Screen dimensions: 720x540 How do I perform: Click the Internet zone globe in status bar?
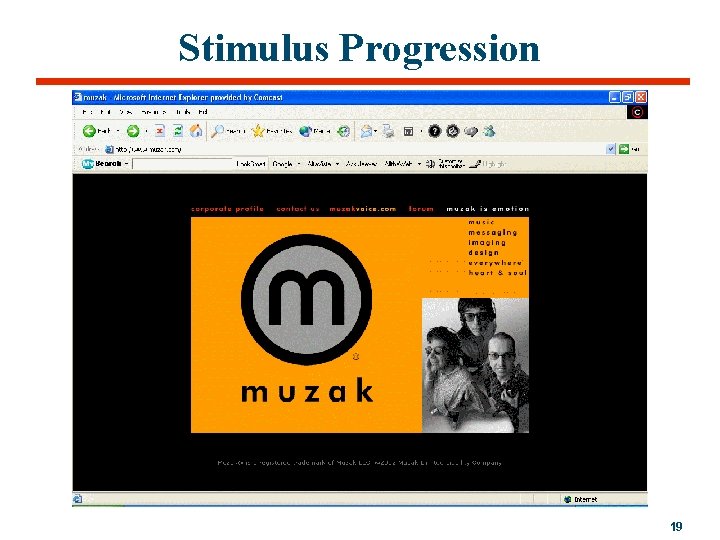click(x=568, y=499)
